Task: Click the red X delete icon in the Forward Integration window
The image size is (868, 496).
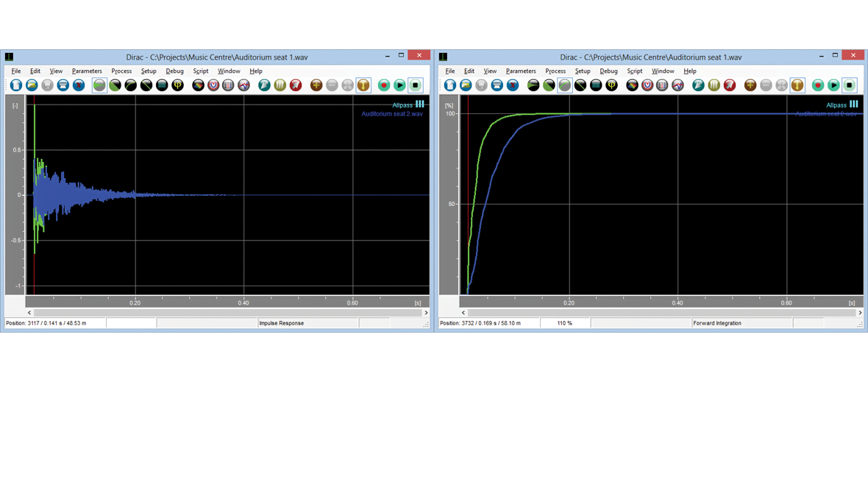Action: (513, 85)
